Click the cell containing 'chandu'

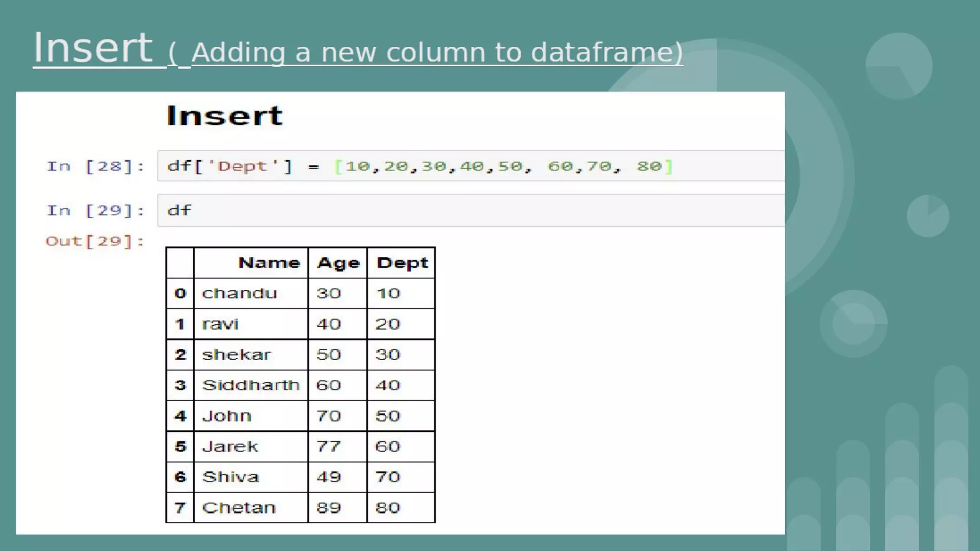click(240, 293)
